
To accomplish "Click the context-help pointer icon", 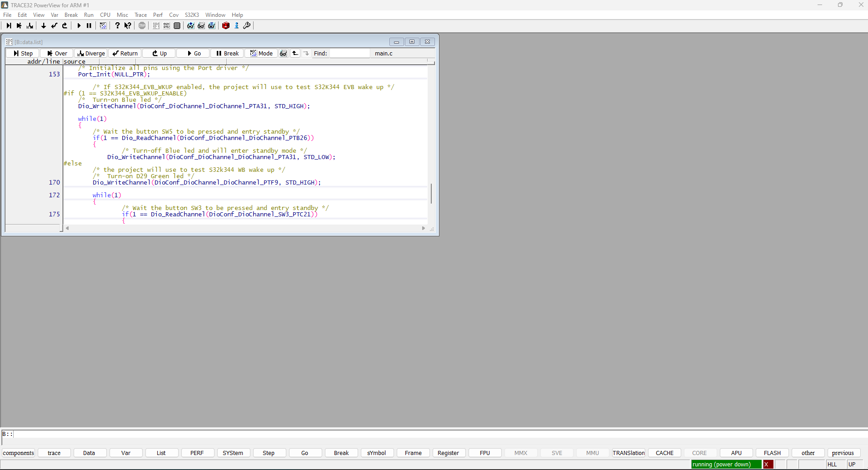I will pos(128,25).
